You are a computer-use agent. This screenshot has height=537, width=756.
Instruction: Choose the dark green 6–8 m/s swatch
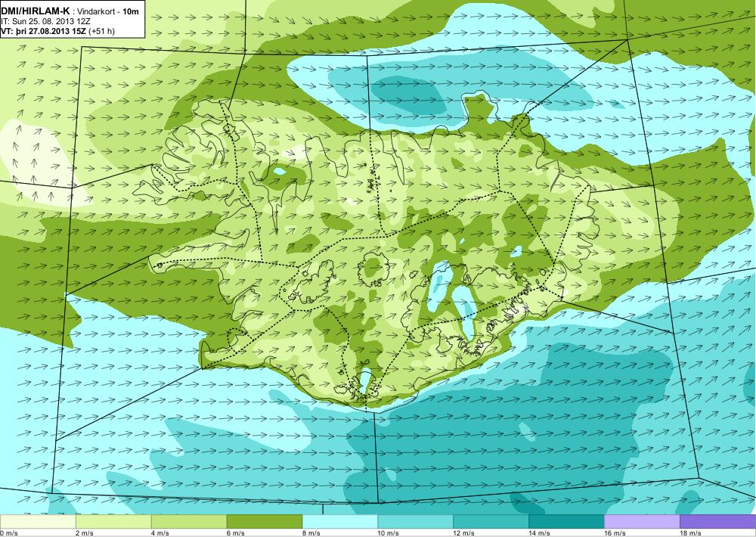click(x=264, y=522)
